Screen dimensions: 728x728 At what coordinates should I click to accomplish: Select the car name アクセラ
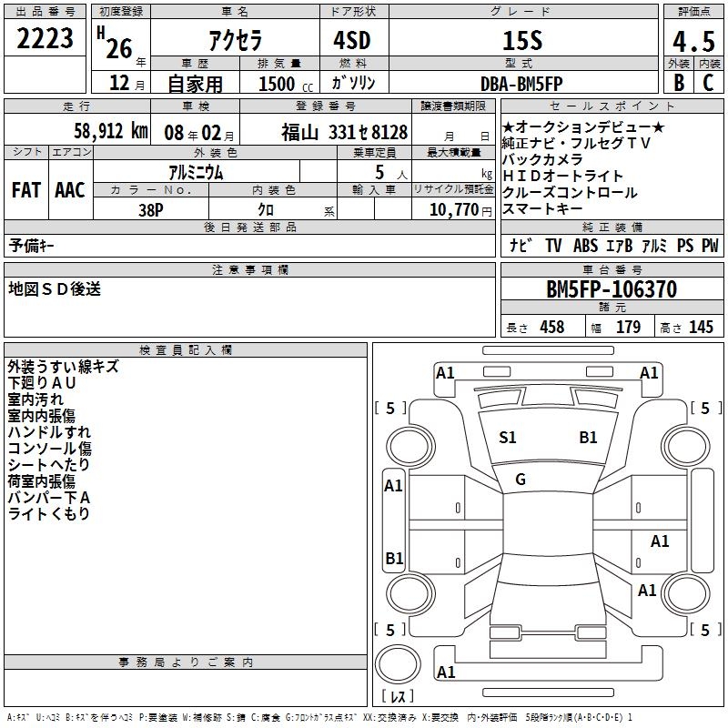tap(235, 40)
